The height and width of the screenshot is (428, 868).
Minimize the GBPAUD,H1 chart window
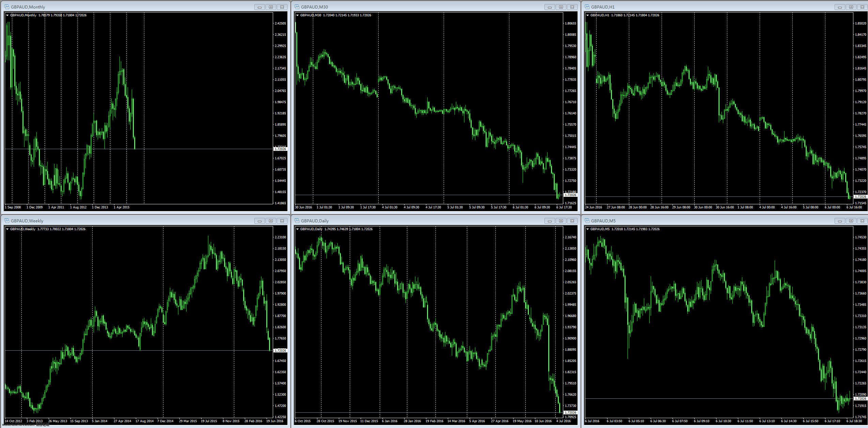[840, 7]
